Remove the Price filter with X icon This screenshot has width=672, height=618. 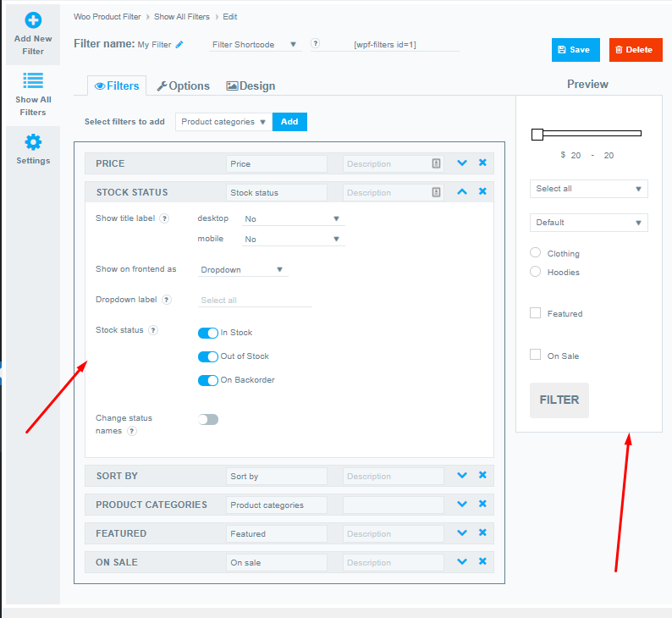click(x=482, y=163)
